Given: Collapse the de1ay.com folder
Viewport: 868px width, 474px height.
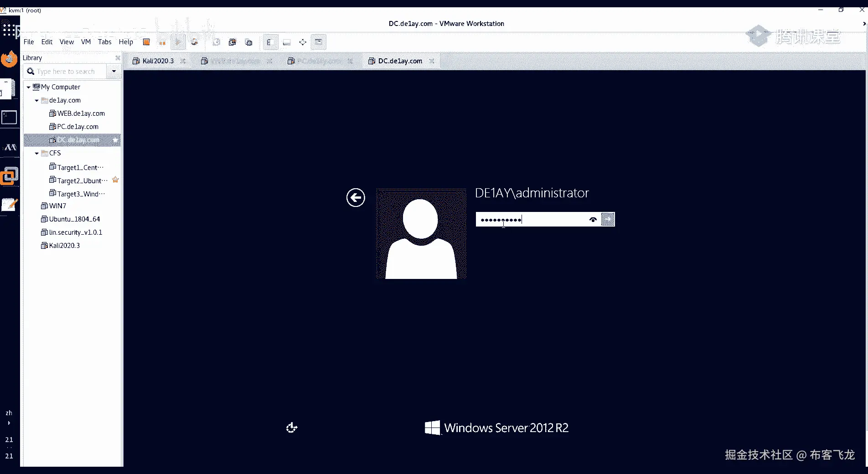Looking at the screenshot, I should (37, 100).
